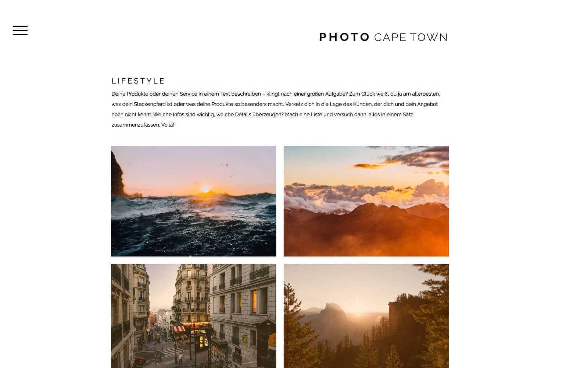The width and height of the screenshot is (588, 368).
Task: Open the Paris street Metropol photo
Action: click(x=194, y=316)
